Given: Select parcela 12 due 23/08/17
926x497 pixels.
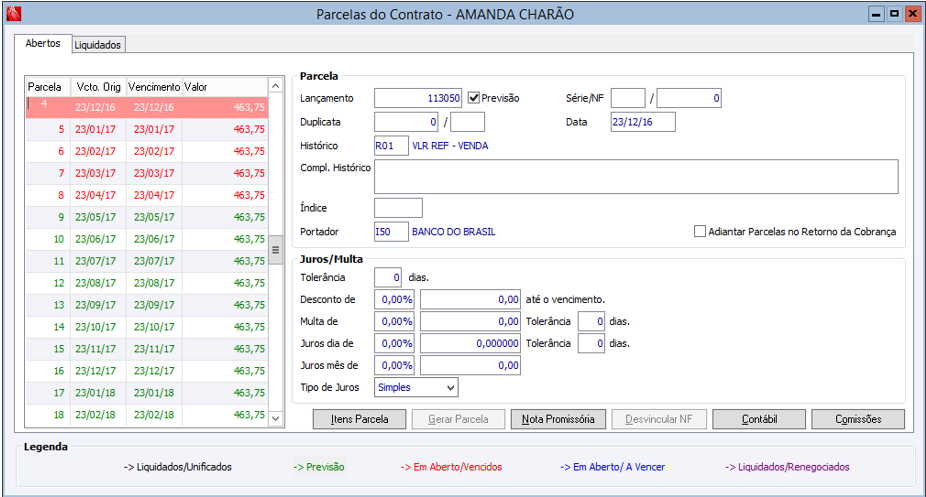Looking at the screenshot, I should 147,283.
